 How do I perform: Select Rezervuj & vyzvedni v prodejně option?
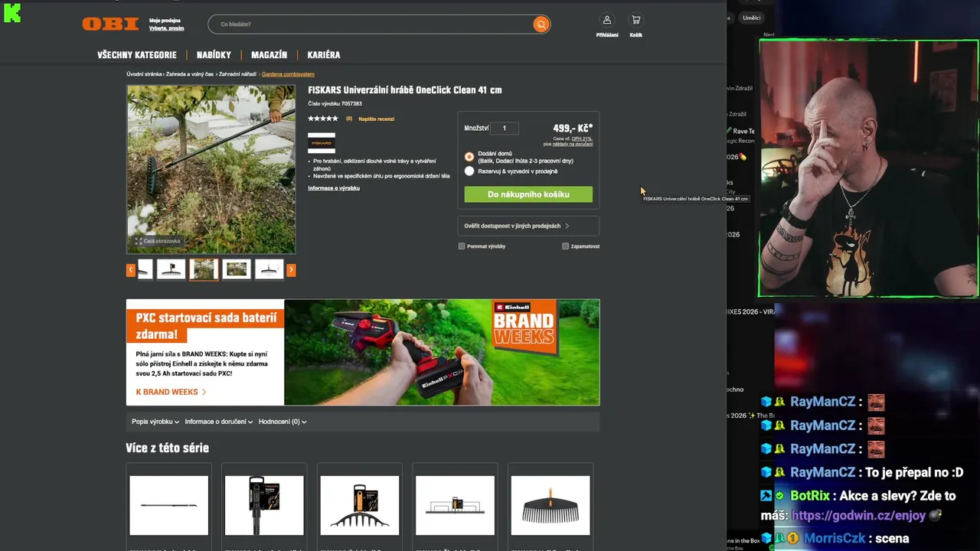[x=469, y=171]
